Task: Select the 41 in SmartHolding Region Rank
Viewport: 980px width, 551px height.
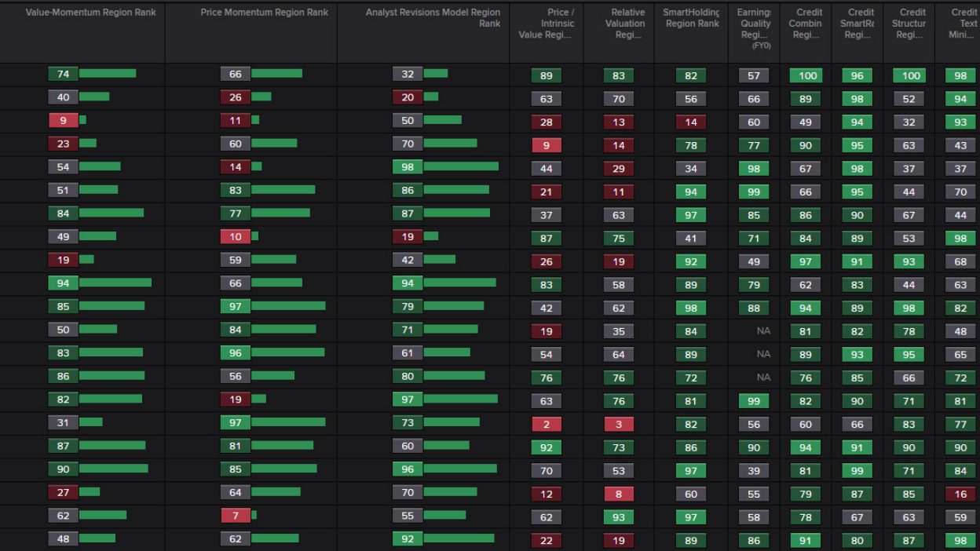Action: (x=690, y=239)
